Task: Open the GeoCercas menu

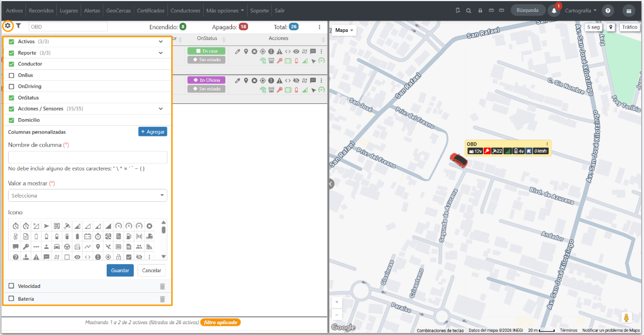Action: [x=118, y=11]
